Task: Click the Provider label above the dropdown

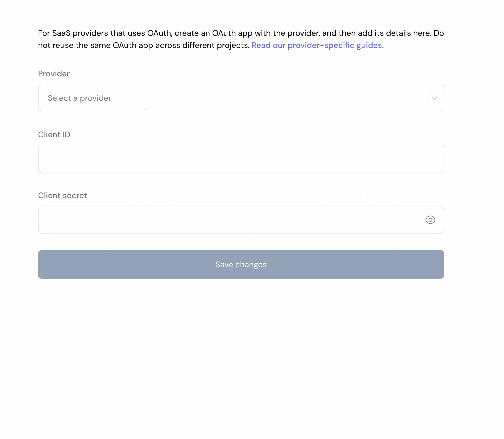Action: coord(54,74)
